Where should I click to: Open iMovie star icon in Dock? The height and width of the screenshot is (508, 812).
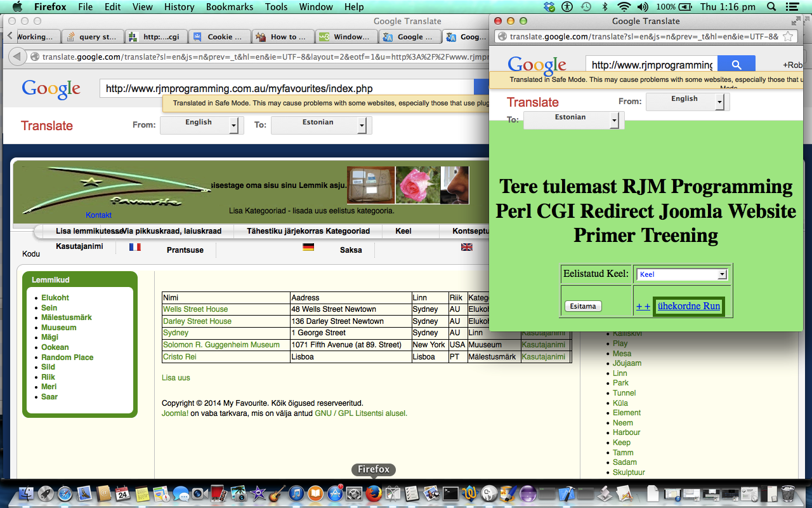[x=258, y=493]
